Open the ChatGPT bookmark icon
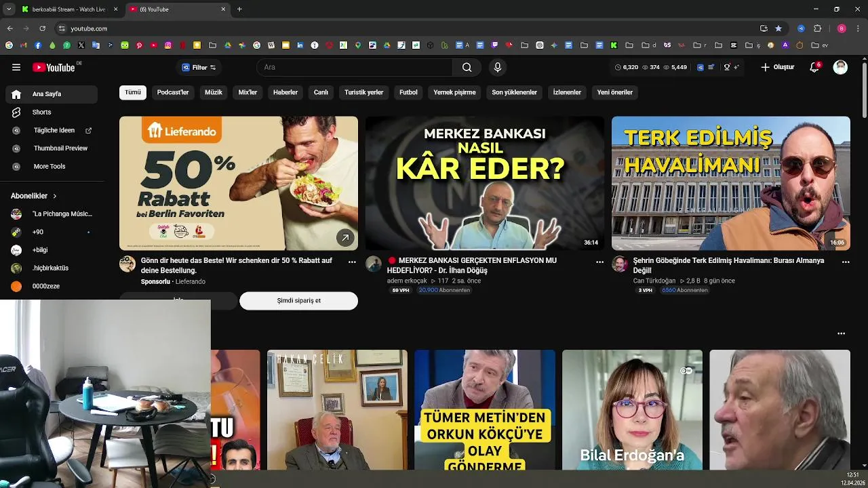The height and width of the screenshot is (488, 868). click(x=540, y=45)
